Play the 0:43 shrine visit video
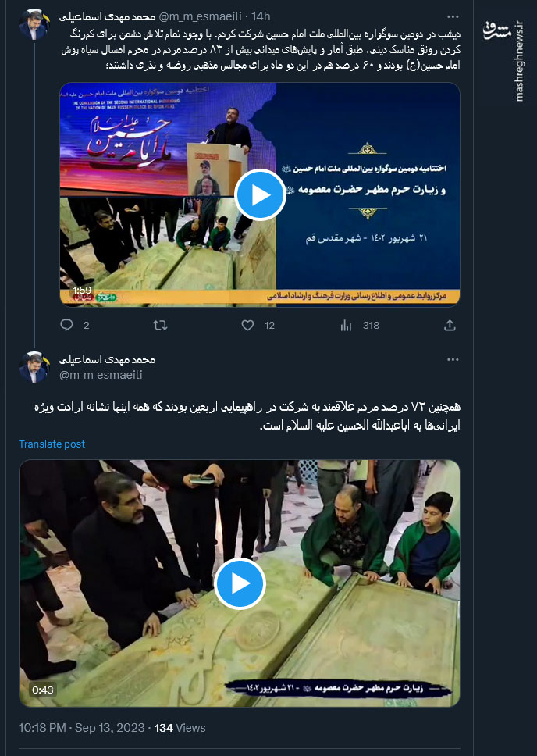537x756 pixels. pos(240,583)
